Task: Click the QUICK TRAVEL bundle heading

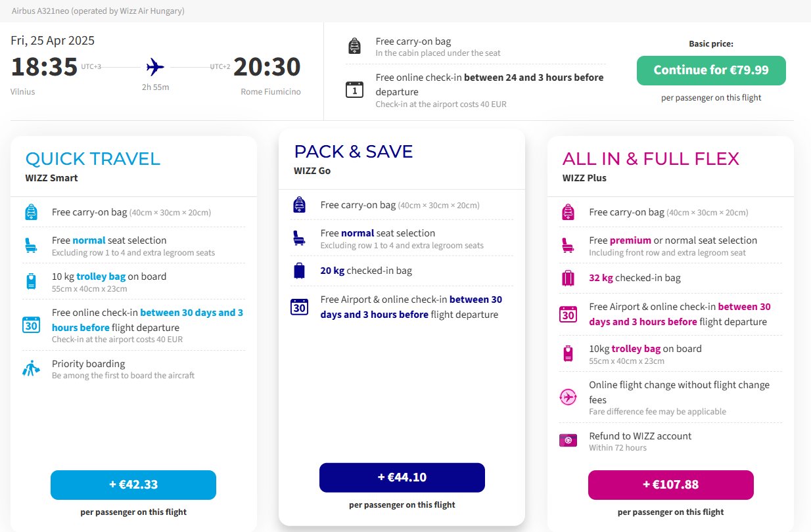Action: [x=93, y=158]
